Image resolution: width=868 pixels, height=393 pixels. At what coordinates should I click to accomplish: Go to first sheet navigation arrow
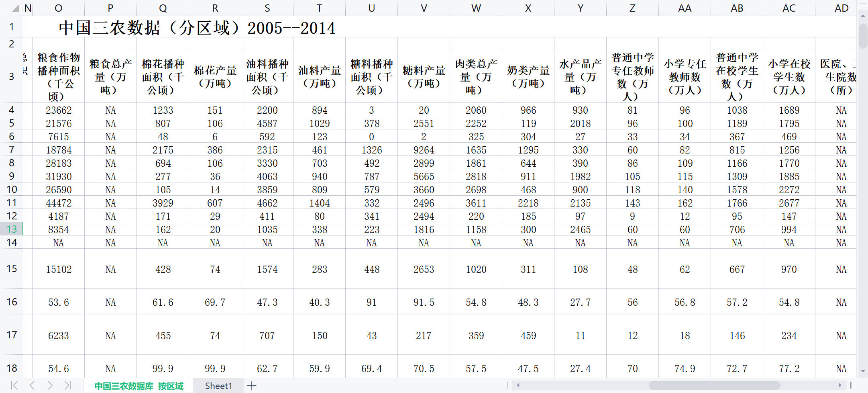(14, 386)
